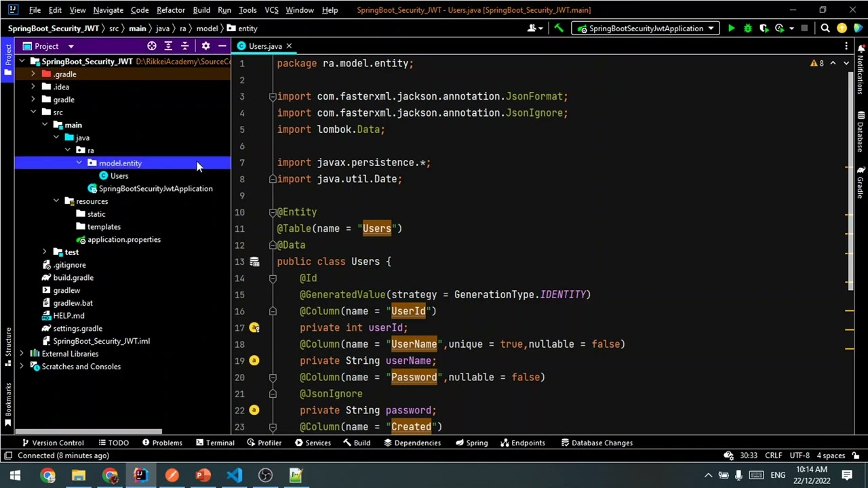868x488 pixels.
Task: Close the Users.java editor tab
Action: tap(288, 46)
